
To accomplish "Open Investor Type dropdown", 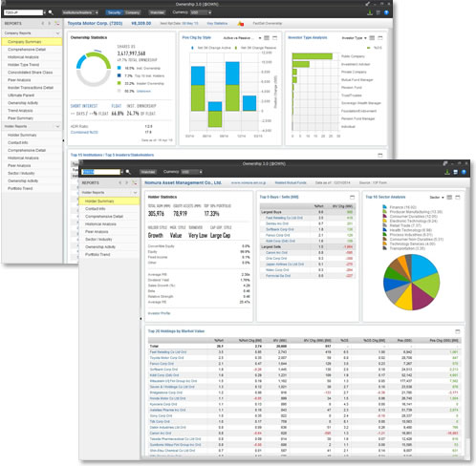I will [x=354, y=38].
